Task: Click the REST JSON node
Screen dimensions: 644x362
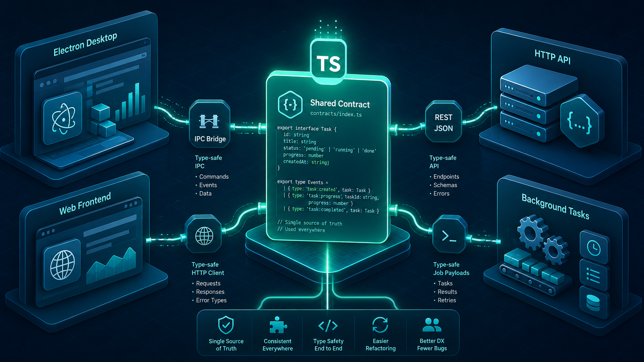Action: coord(443,122)
